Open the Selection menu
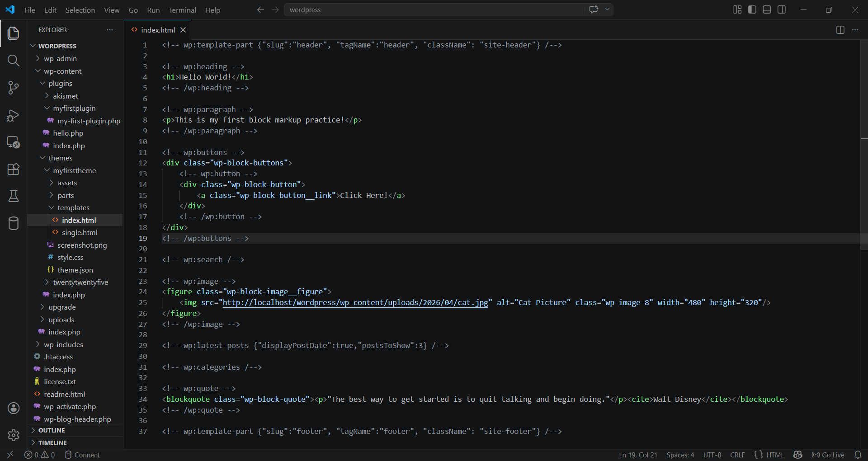This screenshot has height=461, width=868. 80,10
